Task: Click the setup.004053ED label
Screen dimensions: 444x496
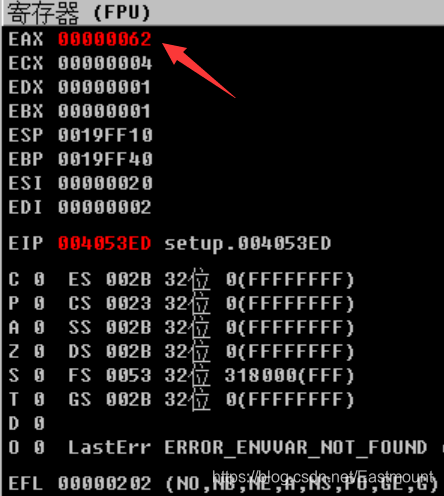Action: click(x=248, y=244)
